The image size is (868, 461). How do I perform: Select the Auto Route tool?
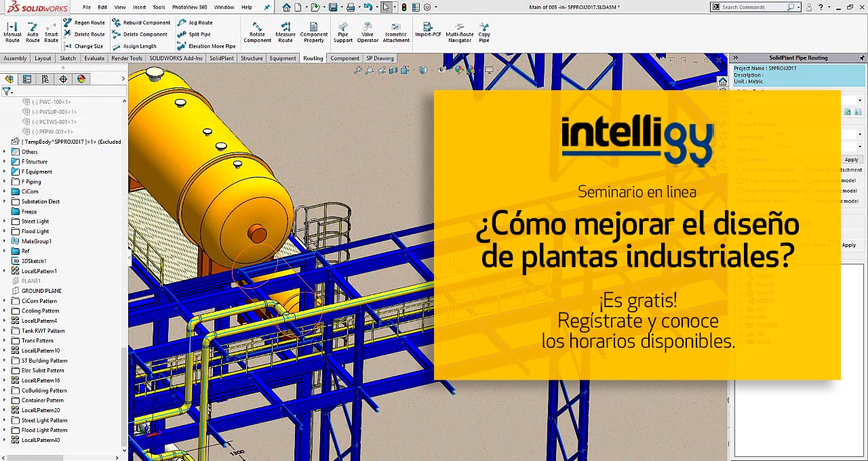[33, 32]
